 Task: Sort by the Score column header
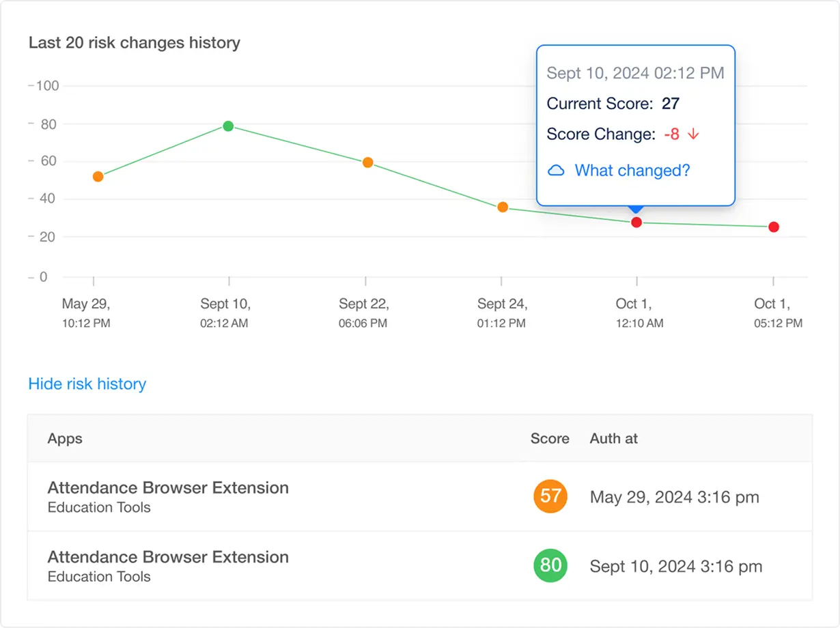tap(549, 438)
